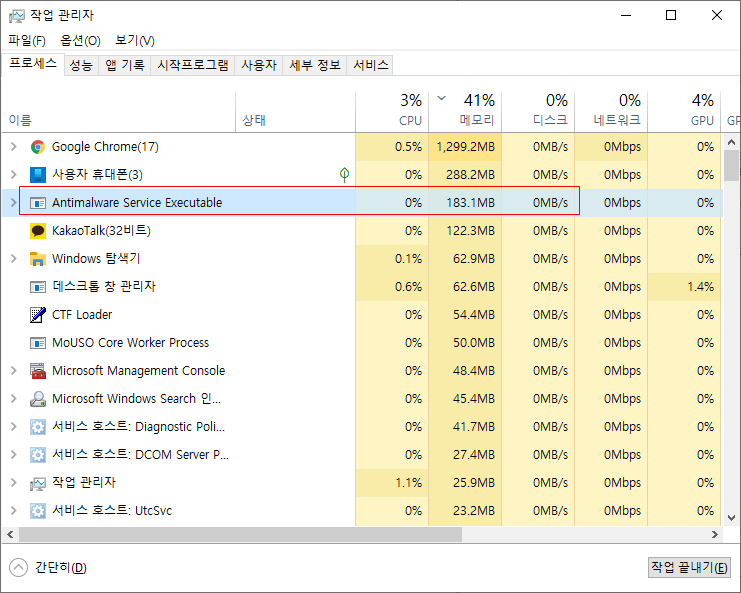The height and width of the screenshot is (593, 741).
Task: Click the KakaoTalk process icon
Action: tap(38, 231)
